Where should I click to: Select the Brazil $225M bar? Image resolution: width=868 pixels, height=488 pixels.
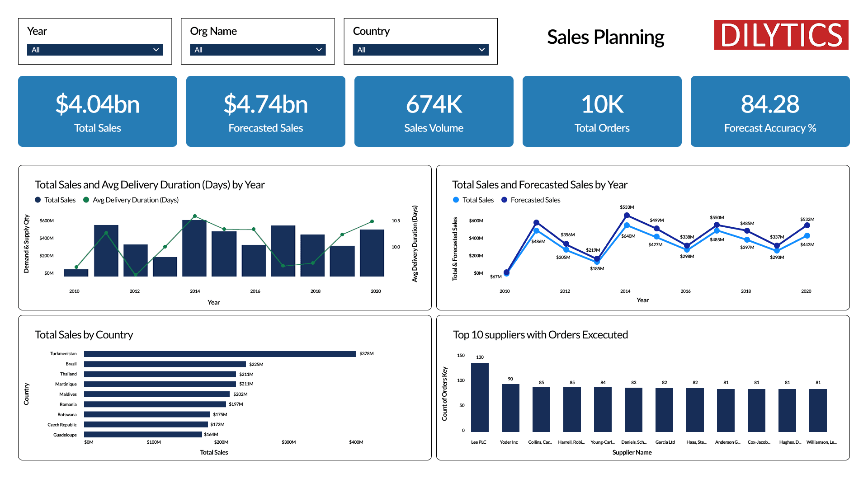(165, 364)
